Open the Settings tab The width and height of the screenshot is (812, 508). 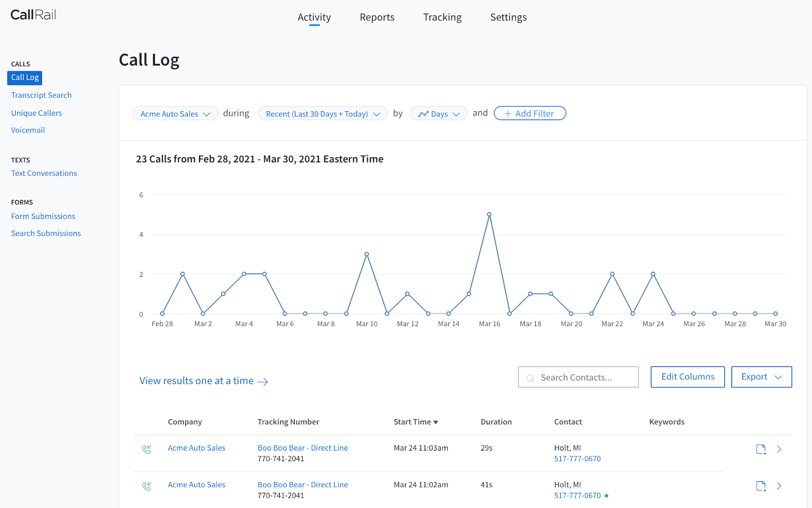pos(509,17)
